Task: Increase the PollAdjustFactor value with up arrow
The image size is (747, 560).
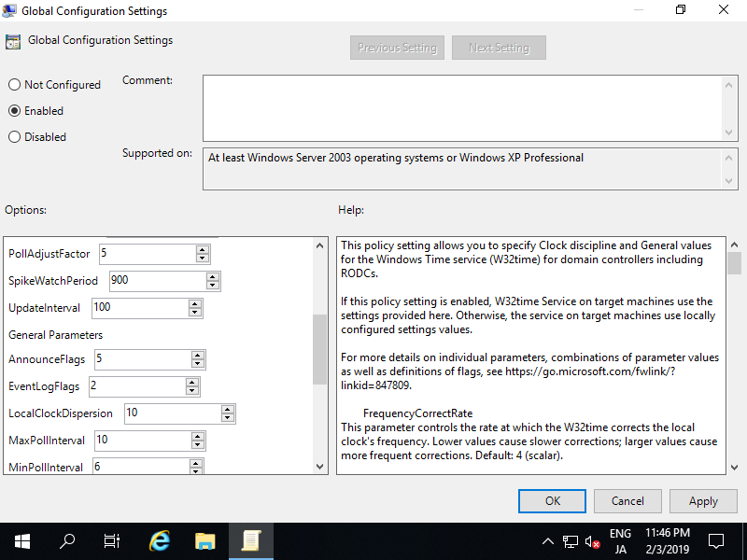Action: [x=202, y=249]
